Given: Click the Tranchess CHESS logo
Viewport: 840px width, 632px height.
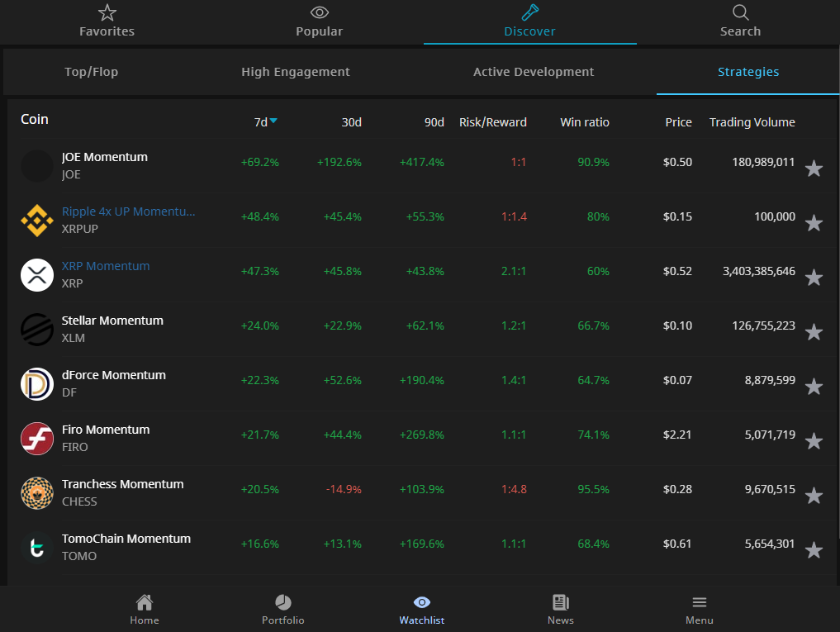Looking at the screenshot, I should [37, 493].
